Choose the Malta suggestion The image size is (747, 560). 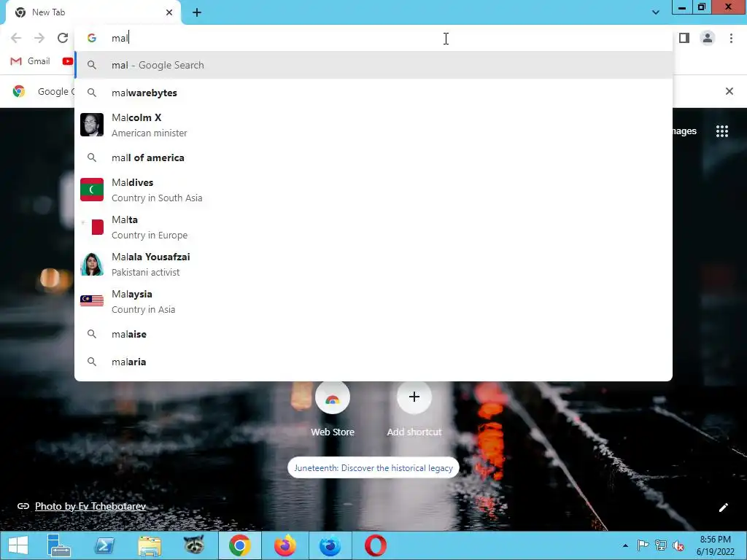tap(373, 227)
